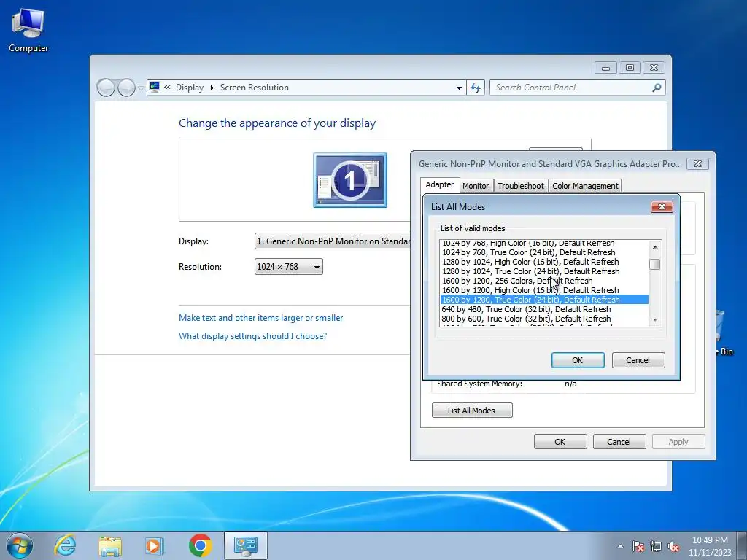Launch Windows Media Player from taskbar

[x=154, y=545]
